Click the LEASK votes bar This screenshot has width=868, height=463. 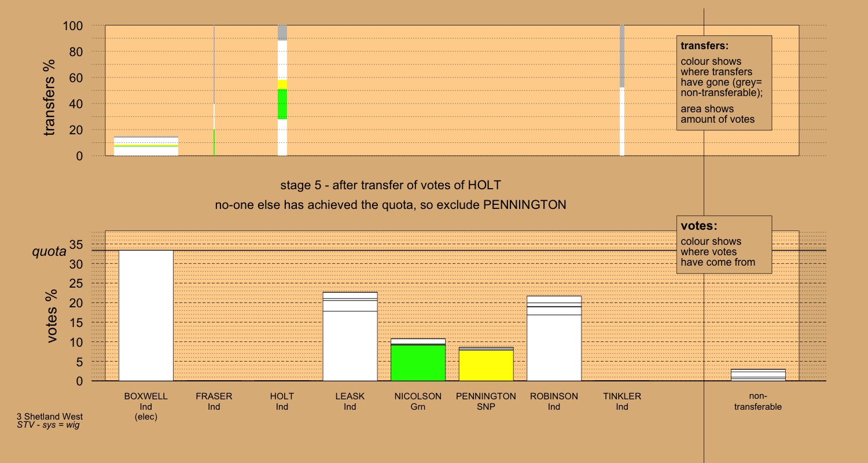click(350, 336)
